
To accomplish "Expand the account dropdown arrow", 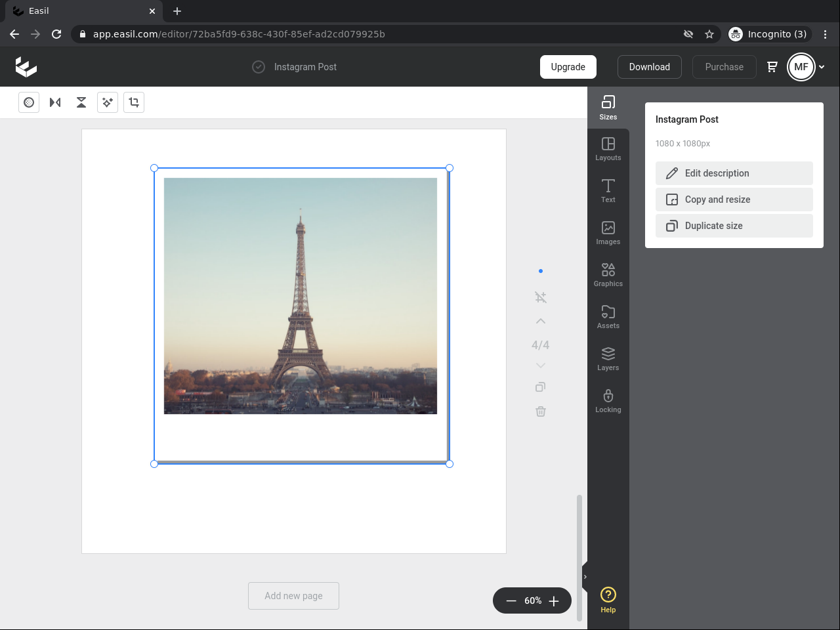I will [x=822, y=67].
